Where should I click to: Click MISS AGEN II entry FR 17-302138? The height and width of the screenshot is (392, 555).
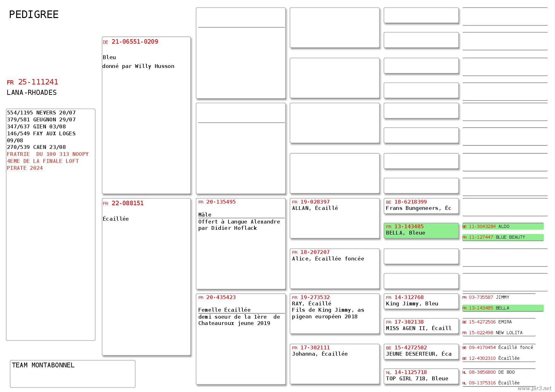421,325
